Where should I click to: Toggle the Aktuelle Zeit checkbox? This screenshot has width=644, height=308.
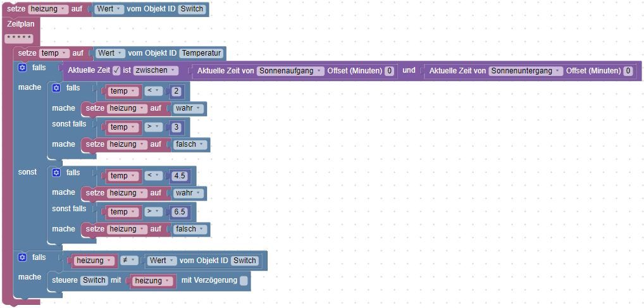point(116,71)
